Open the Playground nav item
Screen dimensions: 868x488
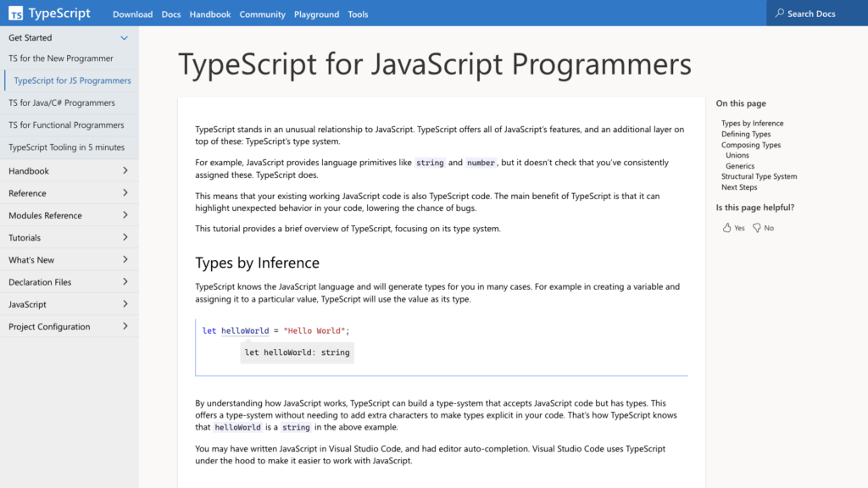[317, 14]
